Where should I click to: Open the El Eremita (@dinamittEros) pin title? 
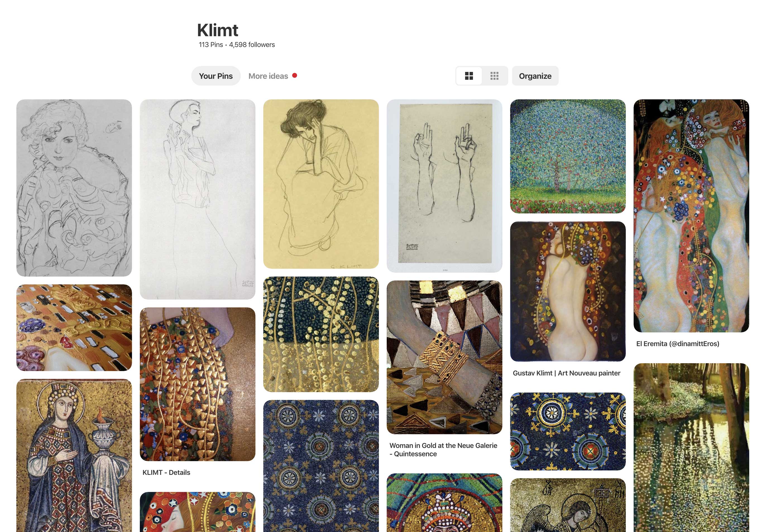pyautogui.click(x=678, y=344)
